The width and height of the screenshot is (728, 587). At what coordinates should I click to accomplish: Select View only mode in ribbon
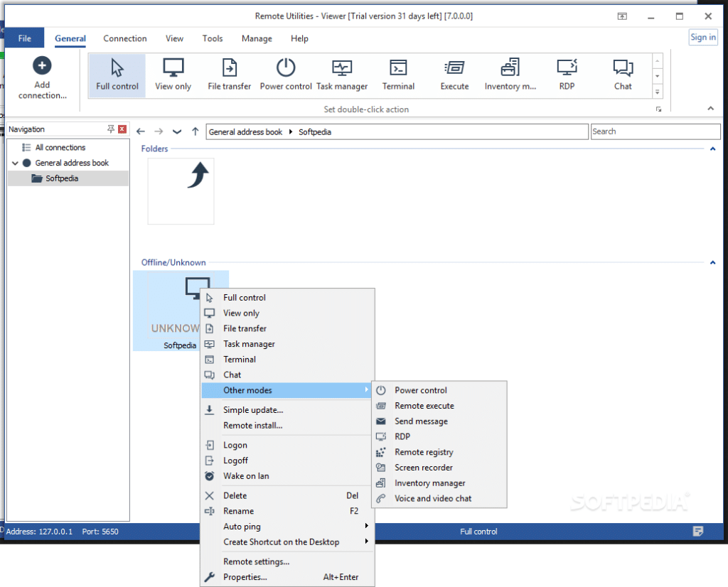(173, 75)
